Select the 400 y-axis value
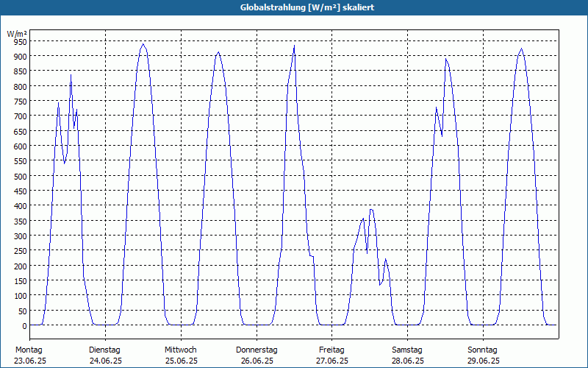Screen dimensions: 588x368 click(x=21, y=206)
